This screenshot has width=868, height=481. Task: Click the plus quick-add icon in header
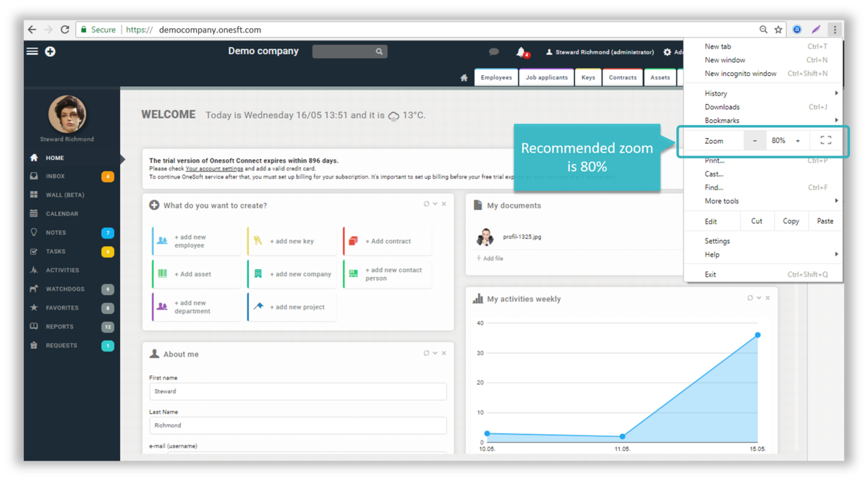(50, 51)
